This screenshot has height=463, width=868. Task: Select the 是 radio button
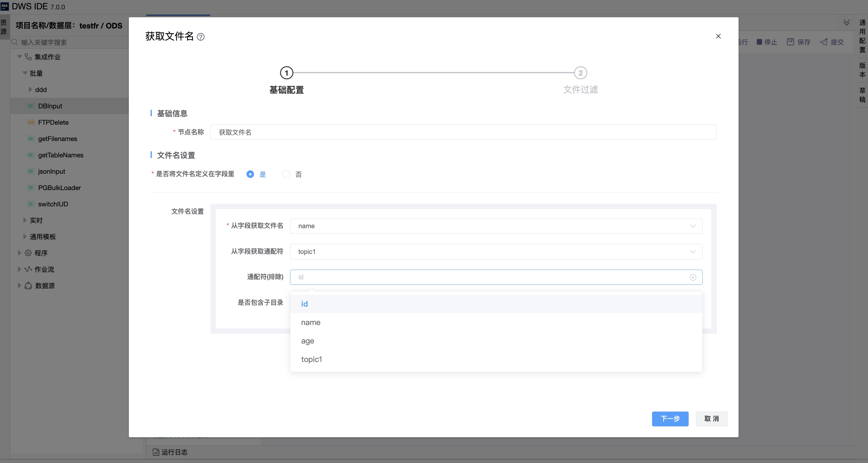[250, 174]
